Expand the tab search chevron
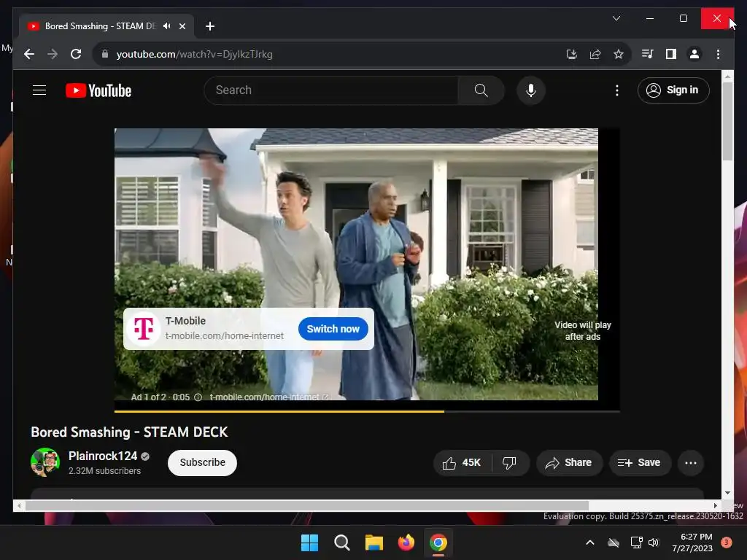747x560 pixels. pyautogui.click(x=616, y=18)
